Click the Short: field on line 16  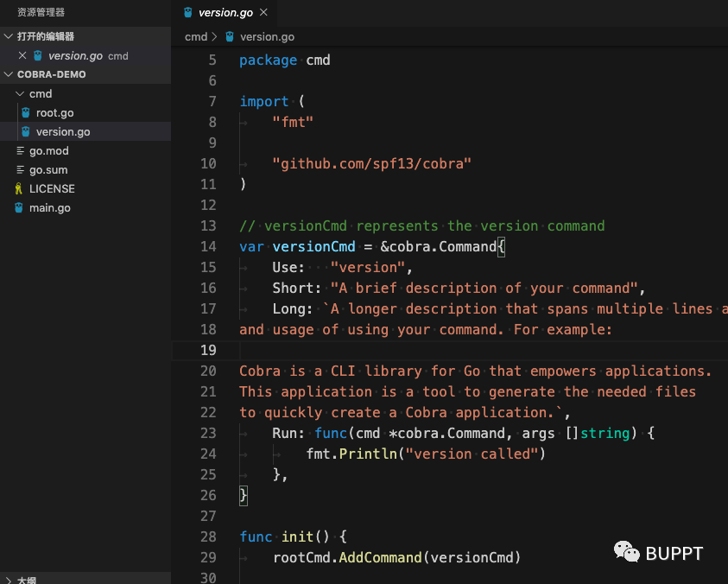coord(297,289)
